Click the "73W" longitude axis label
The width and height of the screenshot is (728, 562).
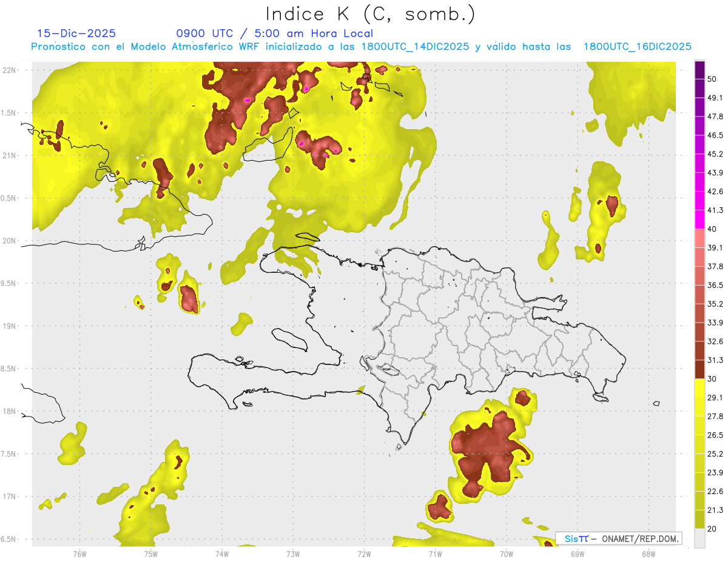pos(293,554)
